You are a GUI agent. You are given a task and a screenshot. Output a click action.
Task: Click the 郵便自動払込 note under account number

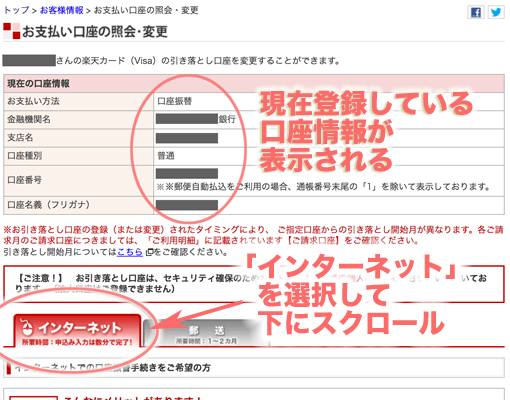point(323,187)
